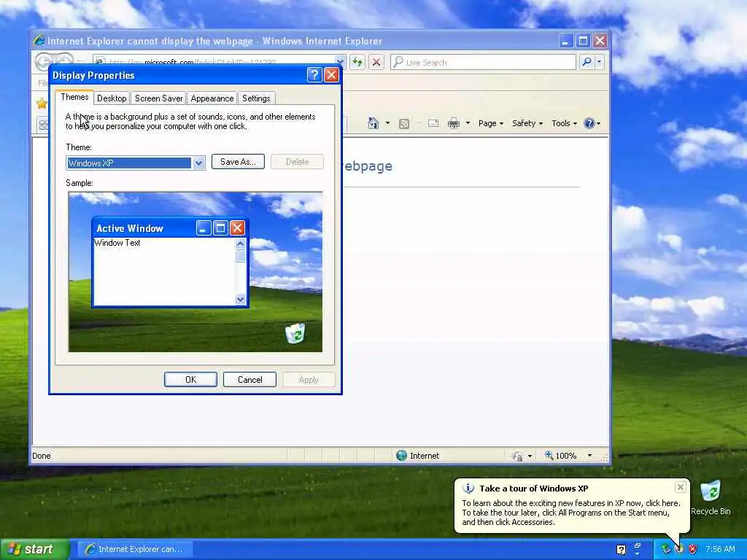Expand the Print dropdown arrow

pos(468,123)
